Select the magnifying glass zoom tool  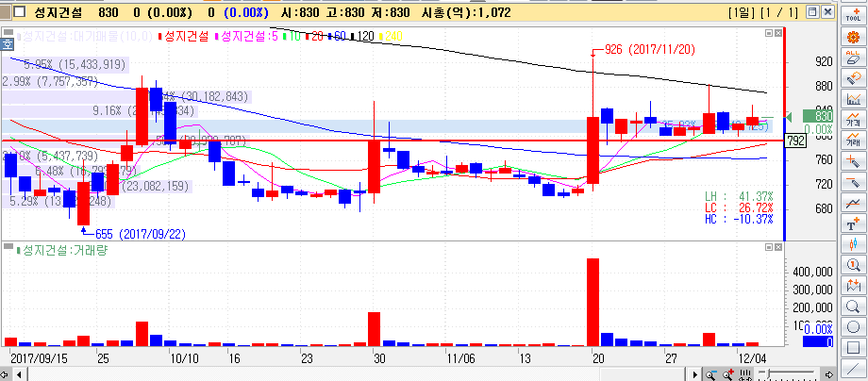(854, 306)
